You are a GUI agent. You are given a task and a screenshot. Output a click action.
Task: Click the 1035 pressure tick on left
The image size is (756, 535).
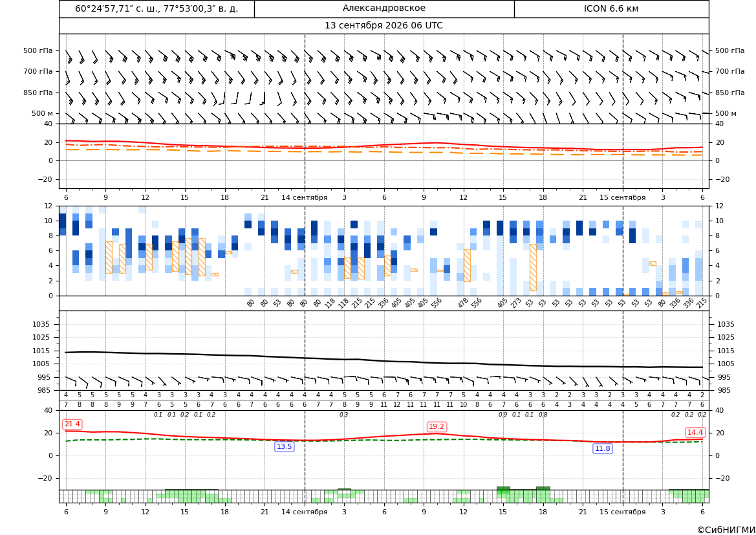click(39, 324)
